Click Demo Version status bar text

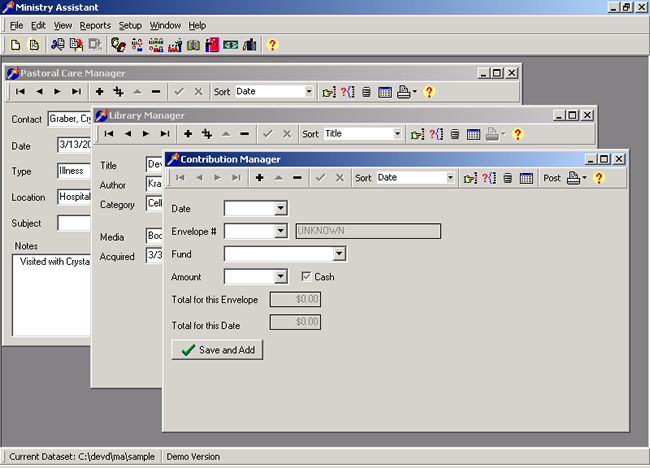(193, 456)
